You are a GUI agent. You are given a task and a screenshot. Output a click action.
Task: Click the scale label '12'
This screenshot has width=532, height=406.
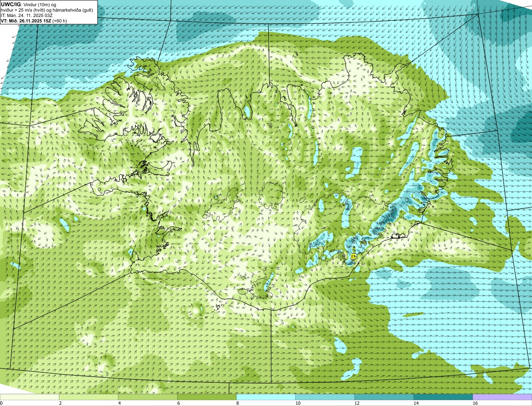pyautogui.click(x=356, y=403)
